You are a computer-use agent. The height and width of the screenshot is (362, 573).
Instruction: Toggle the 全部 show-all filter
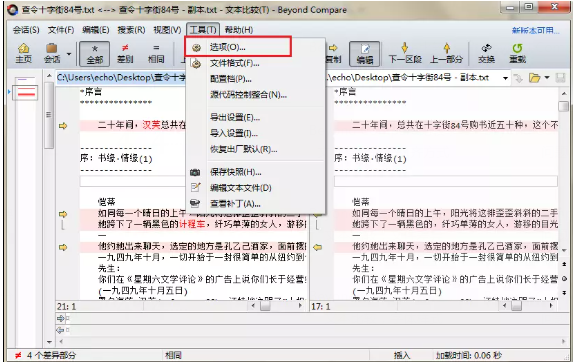pos(95,54)
